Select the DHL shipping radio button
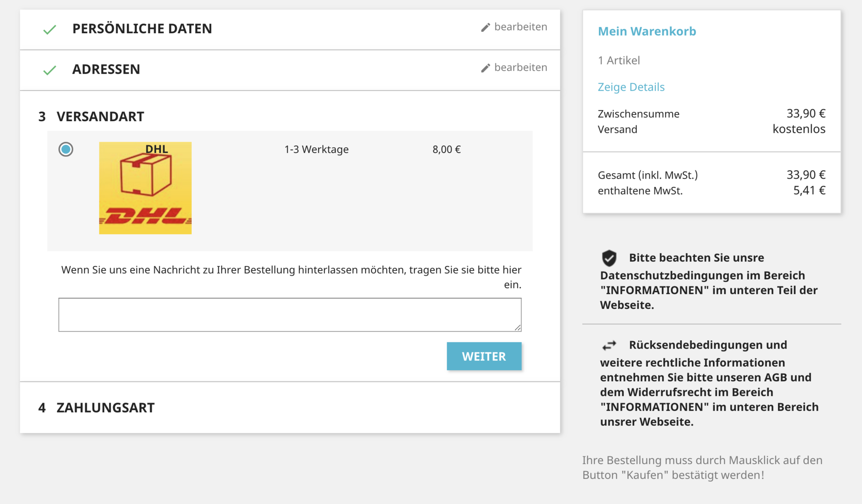Screen dimensions: 862x504 tap(66, 149)
